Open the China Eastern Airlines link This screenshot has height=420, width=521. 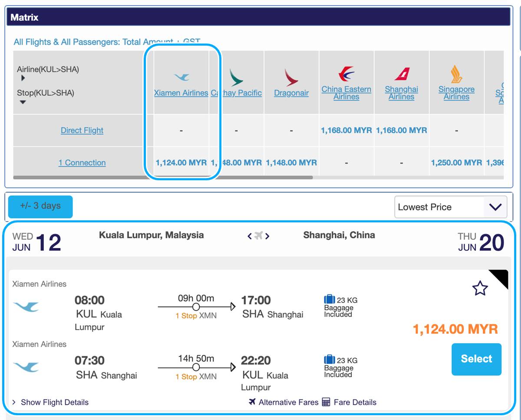tap(346, 93)
